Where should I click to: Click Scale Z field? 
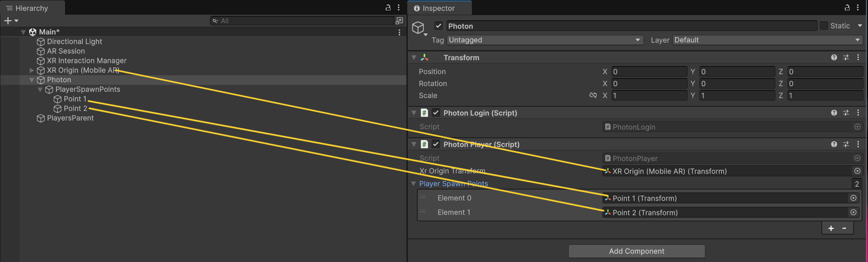[x=825, y=96]
